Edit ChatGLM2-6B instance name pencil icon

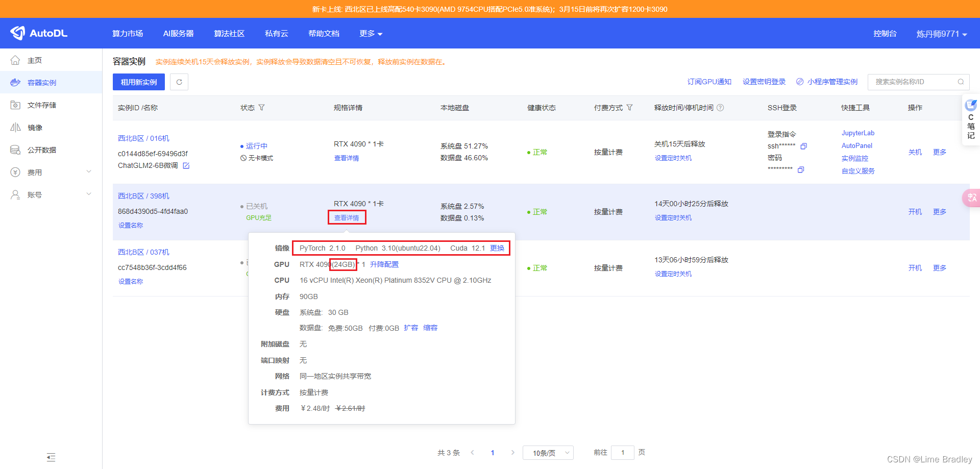click(x=186, y=165)
